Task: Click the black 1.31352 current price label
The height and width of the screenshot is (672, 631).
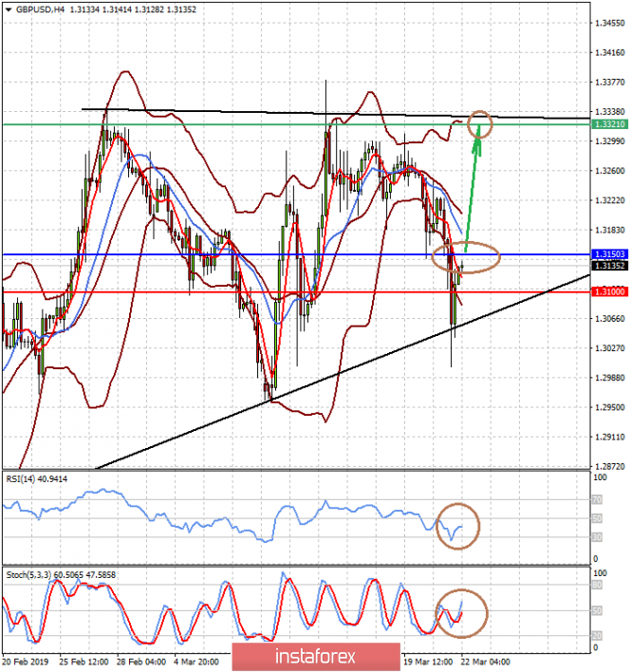Action: [x=609, y=266]
